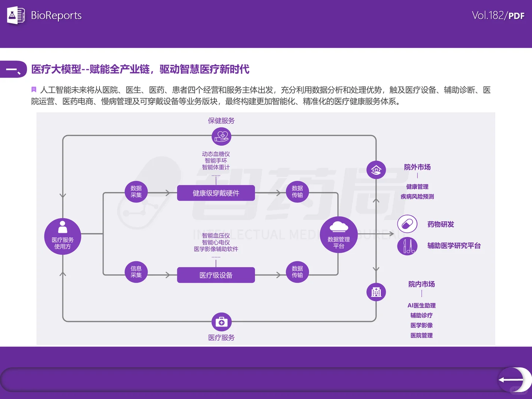Toggle the 数据采集 circle node
Screen dimensions: 532x399
click(136, 191)
